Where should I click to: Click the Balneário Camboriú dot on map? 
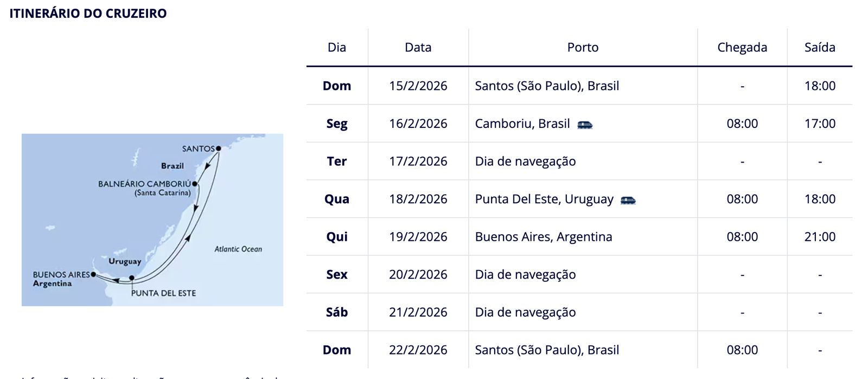[195, 184]
